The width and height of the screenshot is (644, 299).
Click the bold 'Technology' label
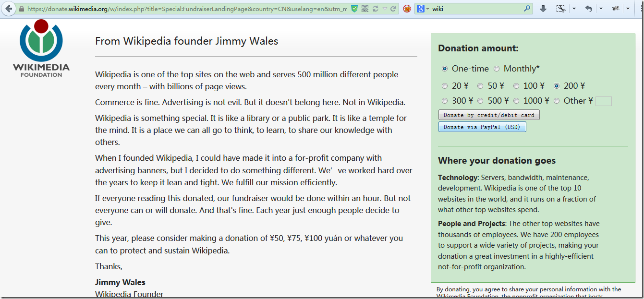[458, 178]
